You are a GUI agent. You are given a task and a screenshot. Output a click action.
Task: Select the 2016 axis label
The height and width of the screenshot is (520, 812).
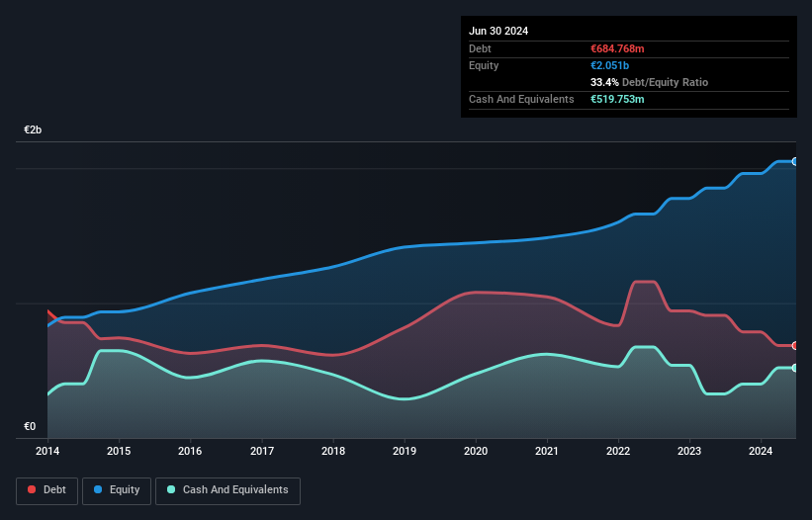click(x=190, y=451)
